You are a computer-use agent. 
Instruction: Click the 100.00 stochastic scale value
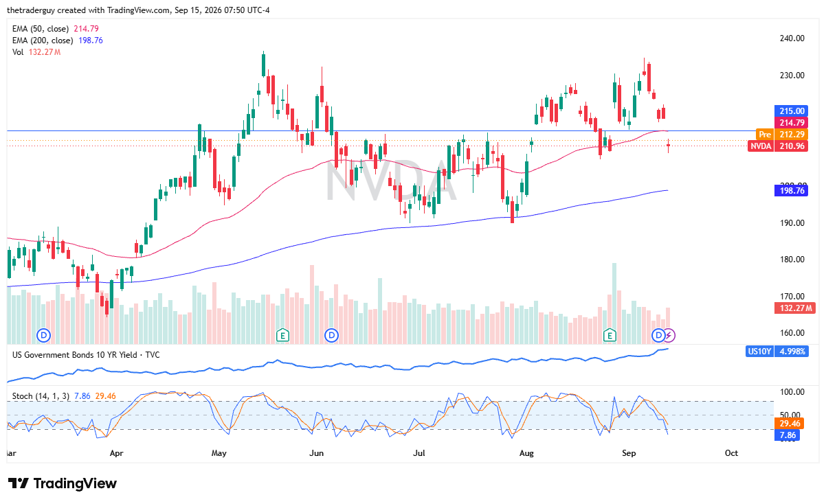click(x=791, y=392)
